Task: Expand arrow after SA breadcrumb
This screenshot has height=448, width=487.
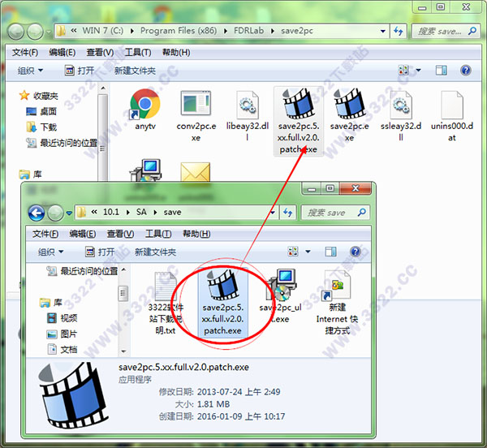Action: tap(155, 213)
